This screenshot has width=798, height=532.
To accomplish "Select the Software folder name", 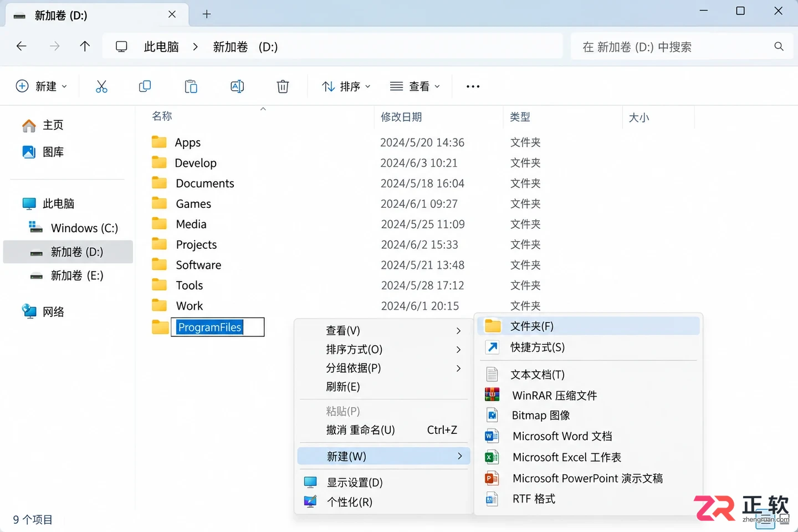I will tap(198, 265).
